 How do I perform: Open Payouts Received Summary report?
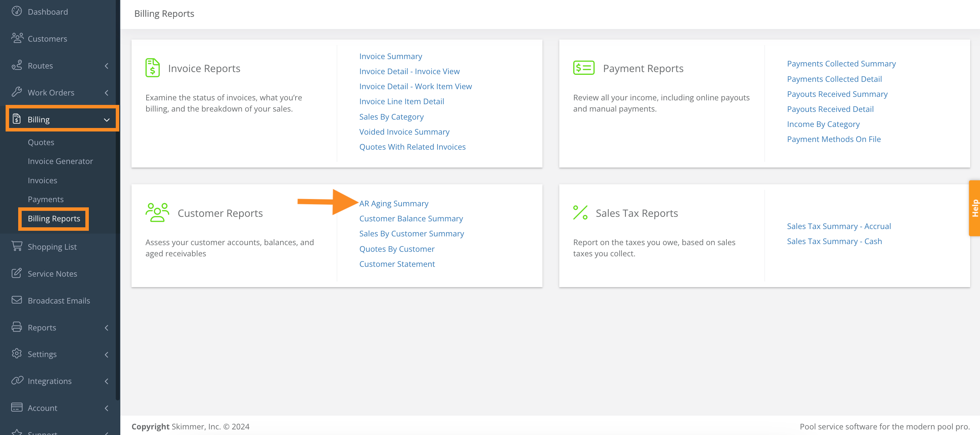[x=837, y=94]
